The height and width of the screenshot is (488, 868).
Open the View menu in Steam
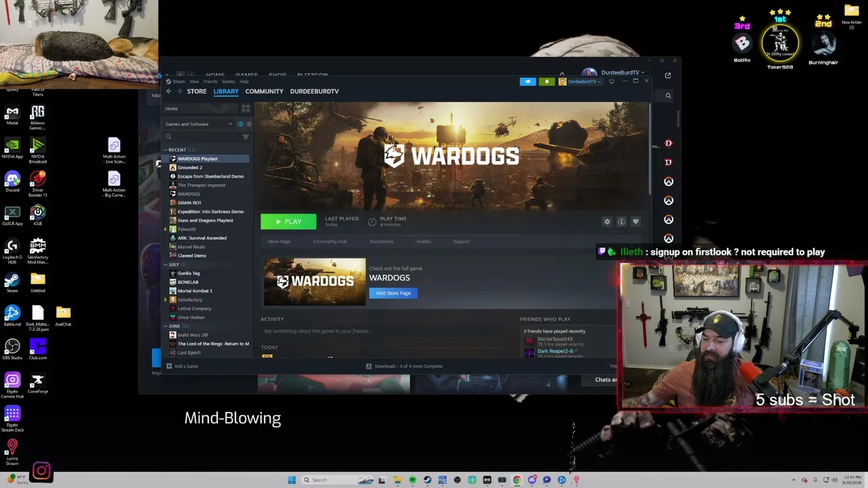click(x=194, y=81)
